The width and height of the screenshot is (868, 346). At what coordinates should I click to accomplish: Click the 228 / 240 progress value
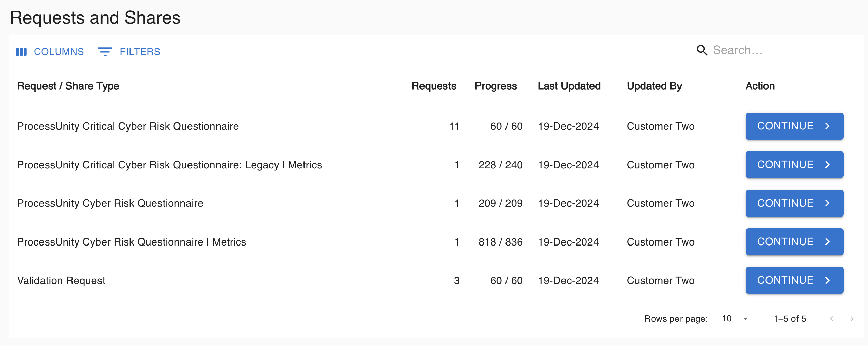(501, 165)
